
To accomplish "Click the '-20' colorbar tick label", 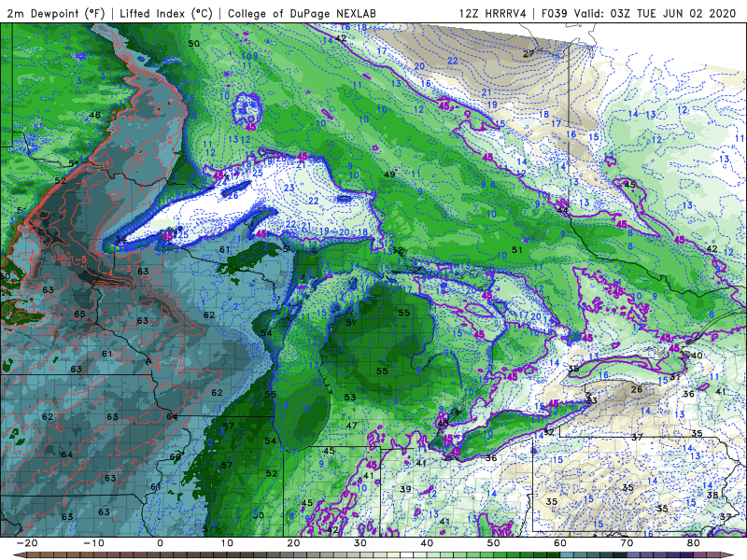I will click(27, 543).
